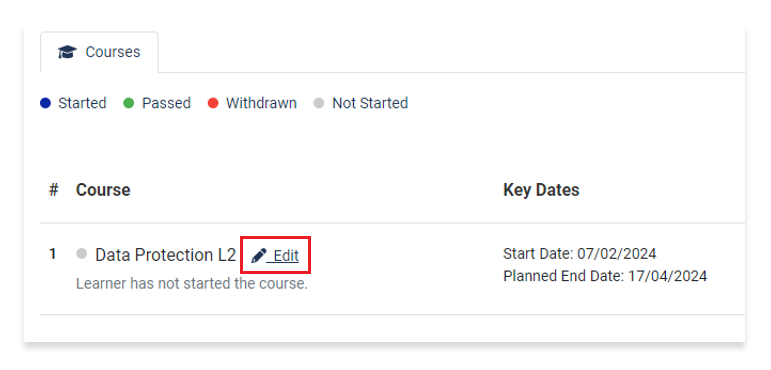Select the Data Protection L2 course name
This screenshot has width=771, height=370.
coord(166,255)
